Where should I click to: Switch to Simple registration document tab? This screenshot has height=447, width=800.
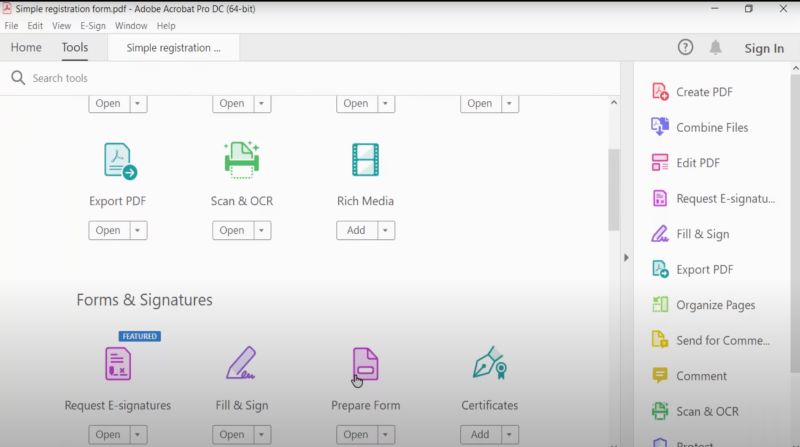pyautogui.click(x=174, y=48)
